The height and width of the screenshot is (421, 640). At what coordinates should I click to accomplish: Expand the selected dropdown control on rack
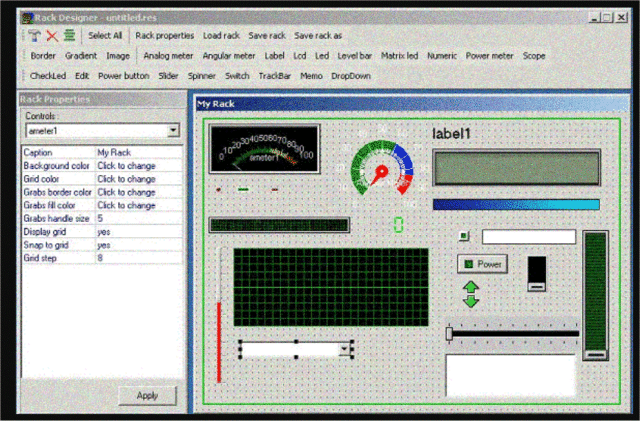[x=346, y=349]
